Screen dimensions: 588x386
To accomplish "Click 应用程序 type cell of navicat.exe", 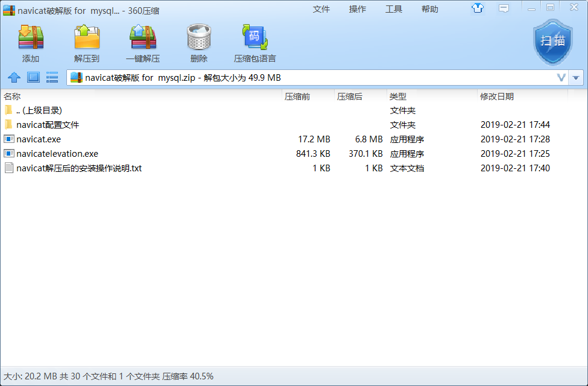I will click(x=407, y=139).
